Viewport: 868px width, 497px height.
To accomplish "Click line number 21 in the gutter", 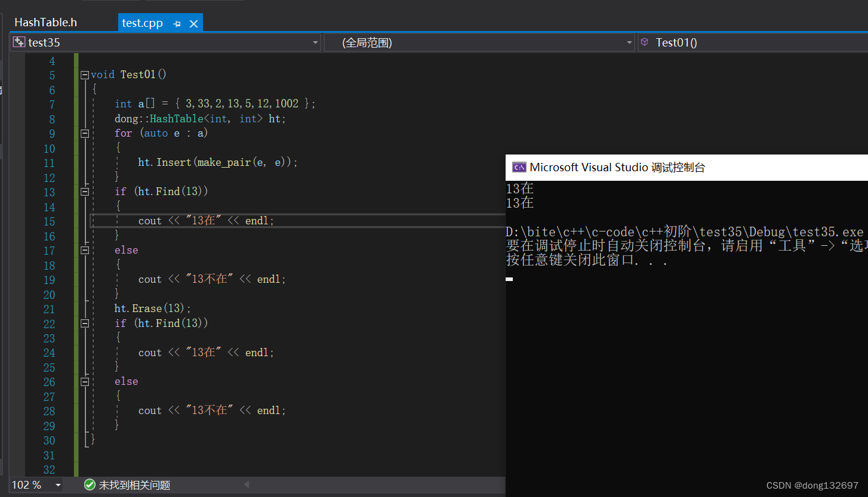I will click(x=49, y=309).
